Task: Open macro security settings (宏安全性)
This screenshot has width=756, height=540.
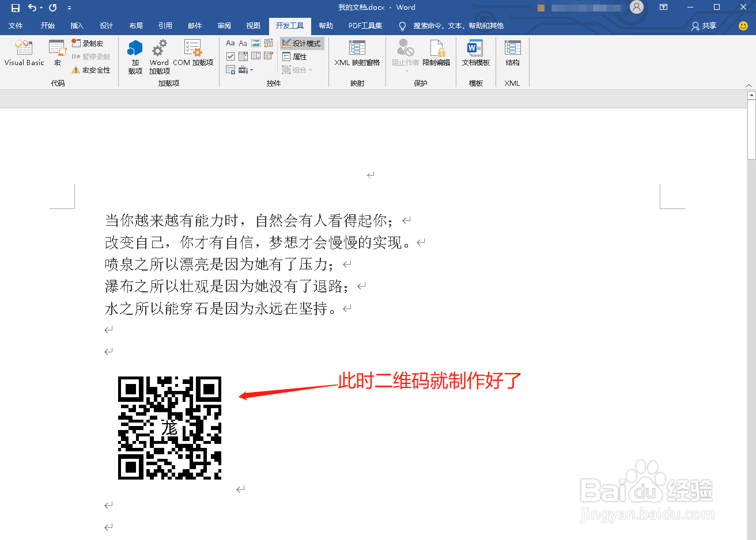Action: point(91,70)
